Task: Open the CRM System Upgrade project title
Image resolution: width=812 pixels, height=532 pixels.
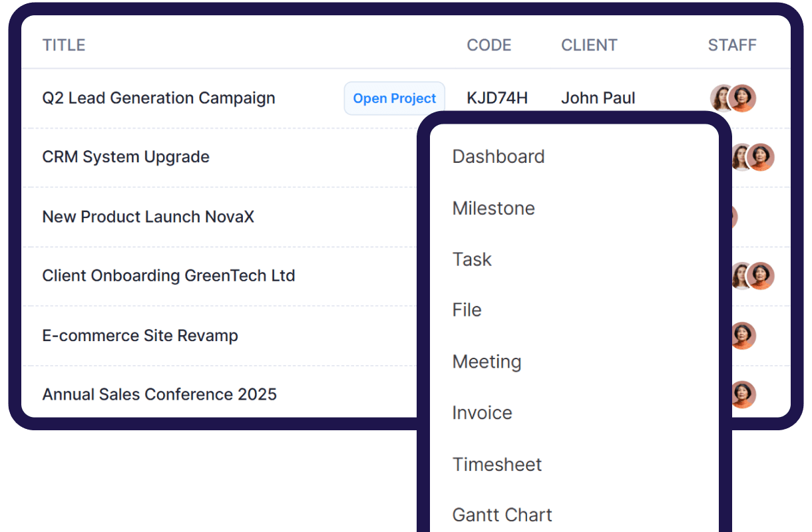Action: coord(126,157)
